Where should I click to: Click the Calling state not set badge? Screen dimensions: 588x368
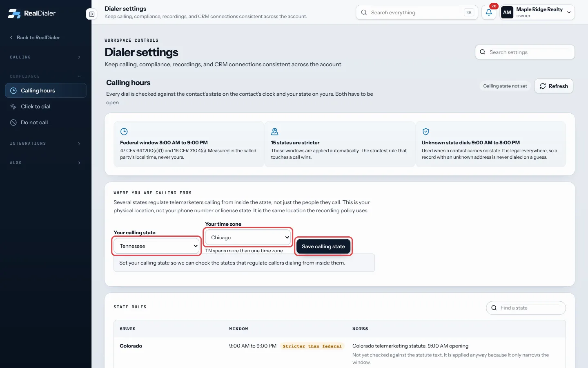(x=505, y=86)
